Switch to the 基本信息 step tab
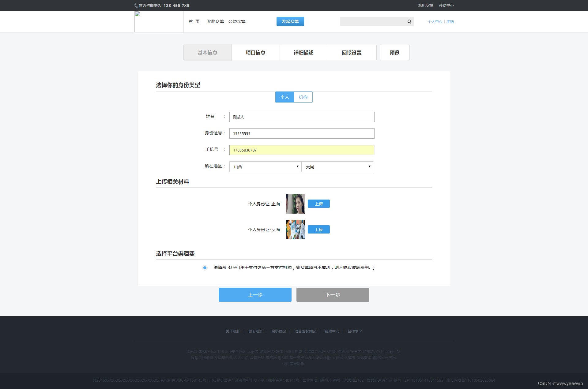588x389 pixels. 207,53
